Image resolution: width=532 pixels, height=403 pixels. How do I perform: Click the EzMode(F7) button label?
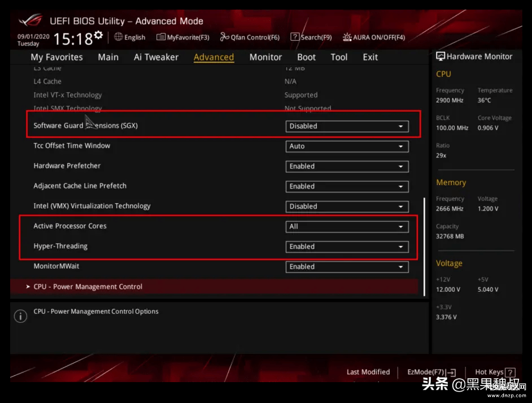tap(425, 372)
